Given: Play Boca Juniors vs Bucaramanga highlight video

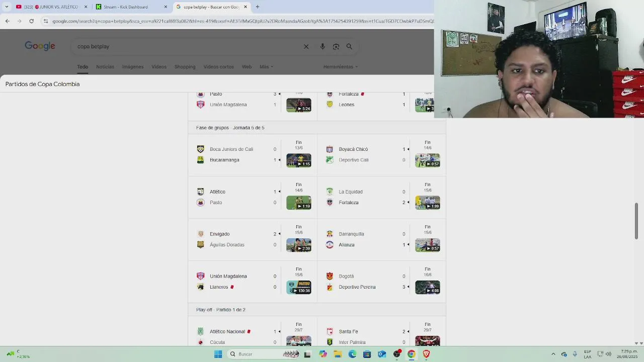Looking at the screenshot, I should (x=299, y=160).
